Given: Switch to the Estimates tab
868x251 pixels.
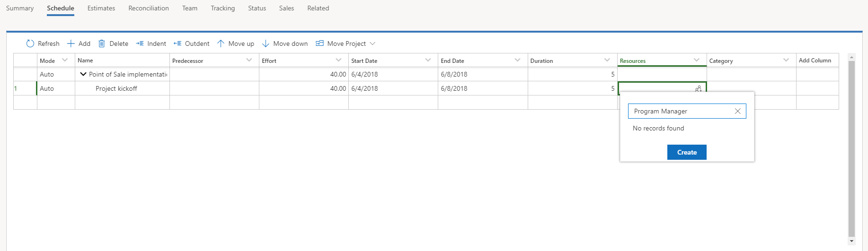Looking at the screenshot, I should coord(101,8).
